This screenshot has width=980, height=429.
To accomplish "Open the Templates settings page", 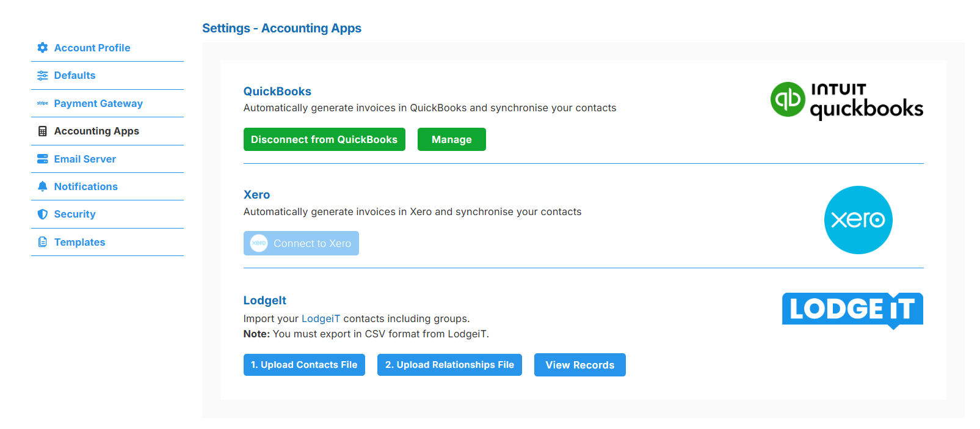I will pyautogui.click(x=79, y=242).
